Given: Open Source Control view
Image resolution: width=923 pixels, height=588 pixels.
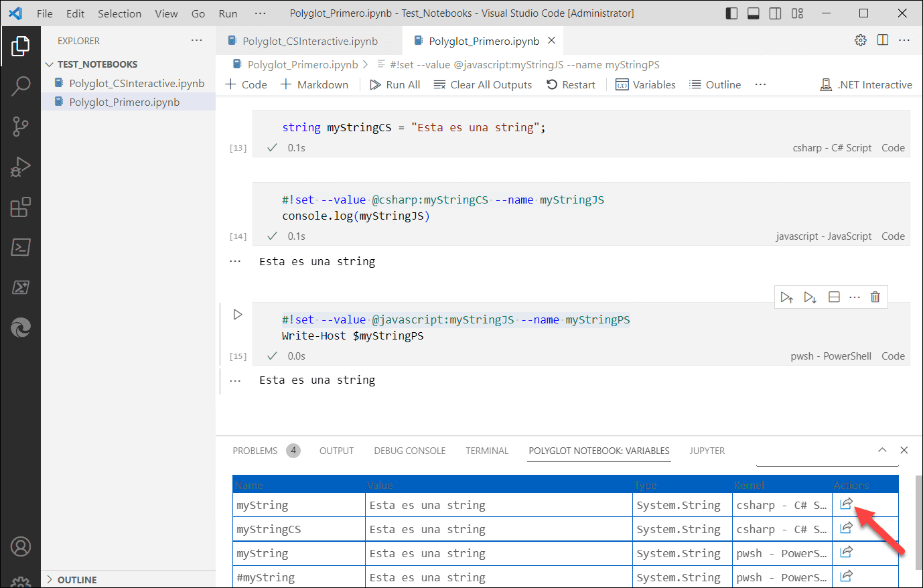Looking at the screenshot, I should coord(21,126).
